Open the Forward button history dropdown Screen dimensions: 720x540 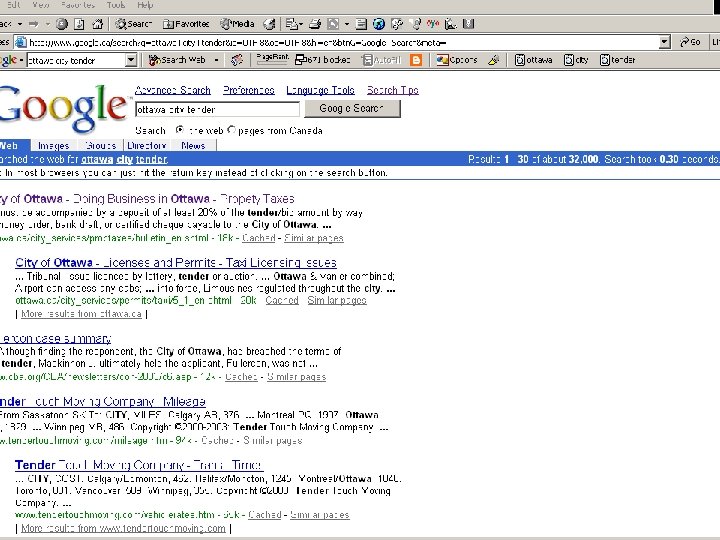tap(47, 24)
